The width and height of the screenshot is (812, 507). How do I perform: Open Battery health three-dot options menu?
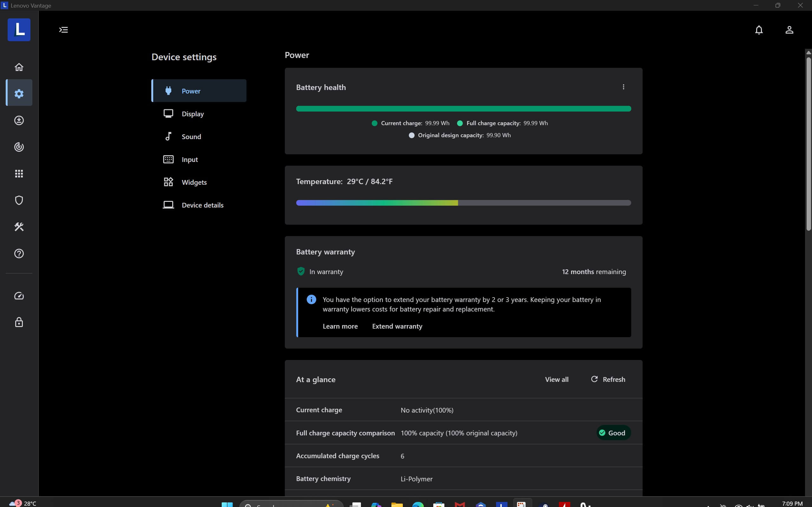click(x=623, y=87)
